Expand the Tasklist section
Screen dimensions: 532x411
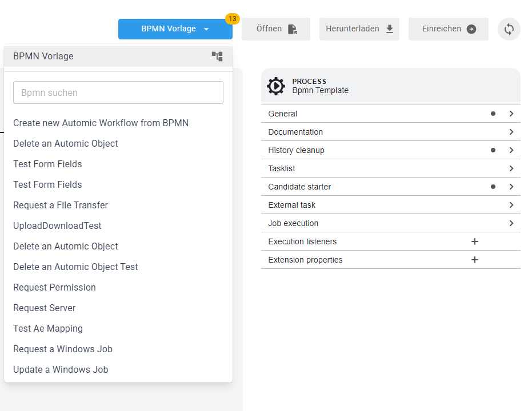(x=390, y=168)
